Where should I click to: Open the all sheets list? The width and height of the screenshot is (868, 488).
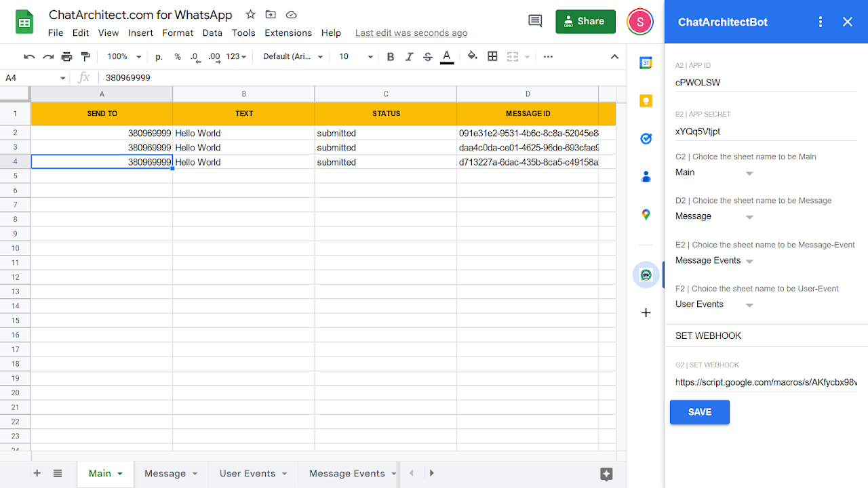point(58,473)
